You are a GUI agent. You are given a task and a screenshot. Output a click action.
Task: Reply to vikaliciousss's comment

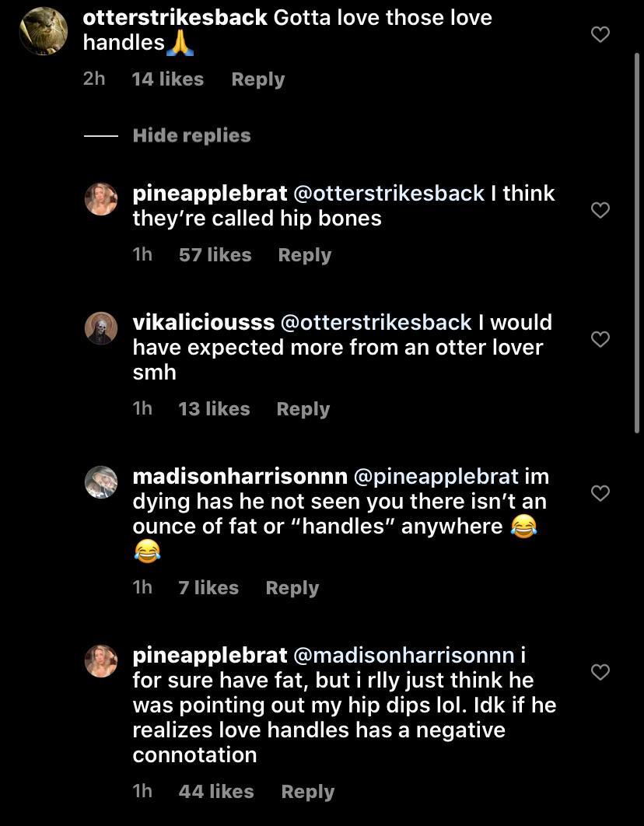(x=303, y=409)
